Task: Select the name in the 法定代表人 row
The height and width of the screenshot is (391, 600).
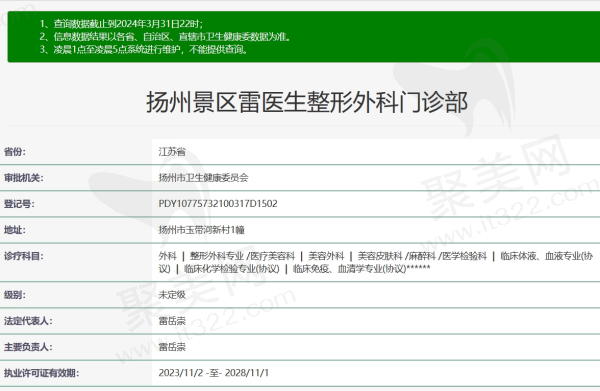Action: pos(172,321)
